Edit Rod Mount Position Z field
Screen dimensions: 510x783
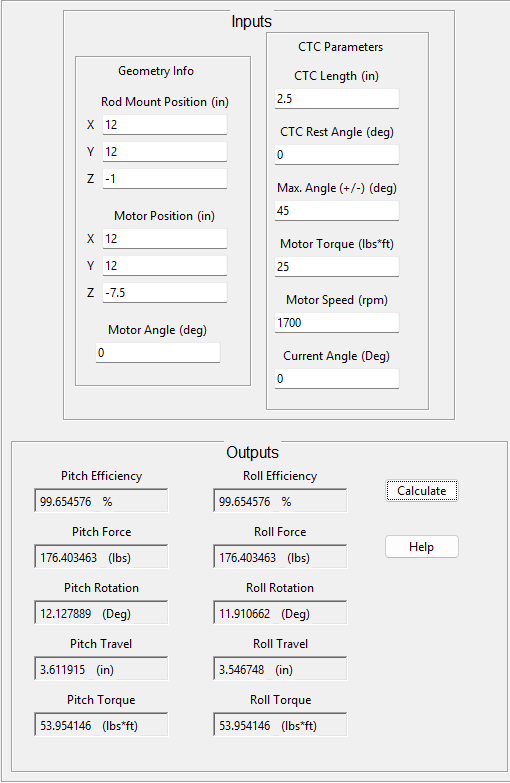coord(165,179)
